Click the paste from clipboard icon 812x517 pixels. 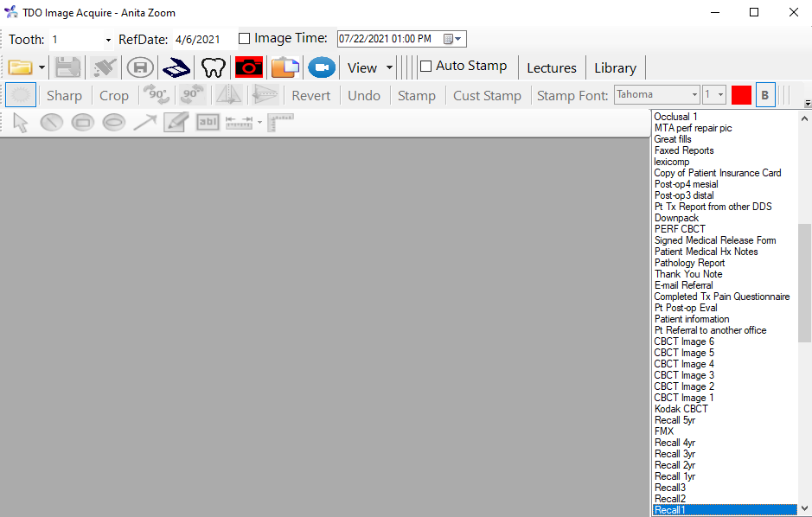[x=285, y=67]
